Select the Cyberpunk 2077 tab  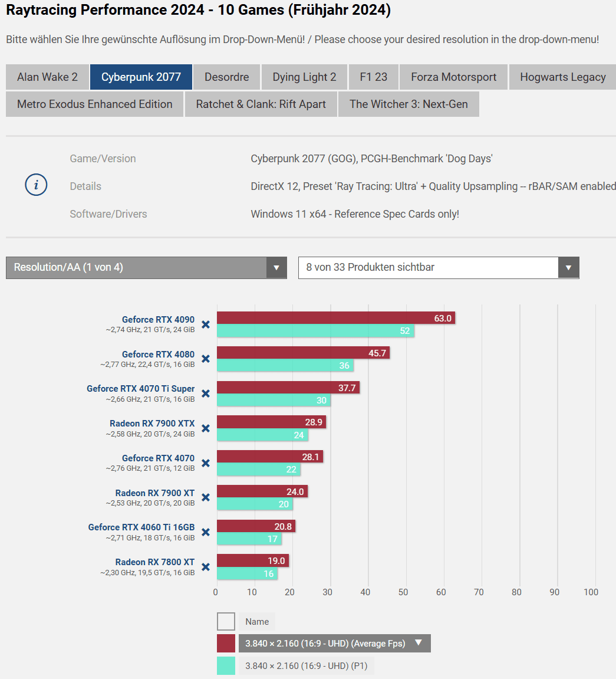click(x=141, y=77)
